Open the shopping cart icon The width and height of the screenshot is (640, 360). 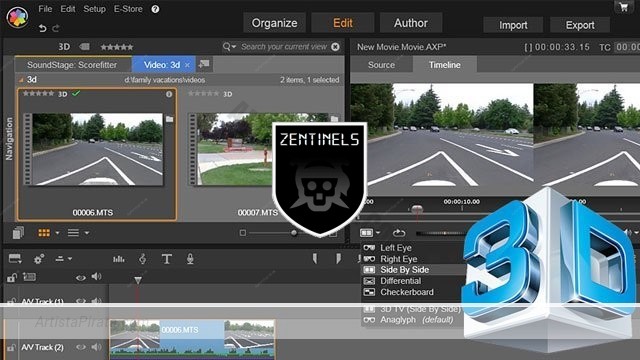623,7
